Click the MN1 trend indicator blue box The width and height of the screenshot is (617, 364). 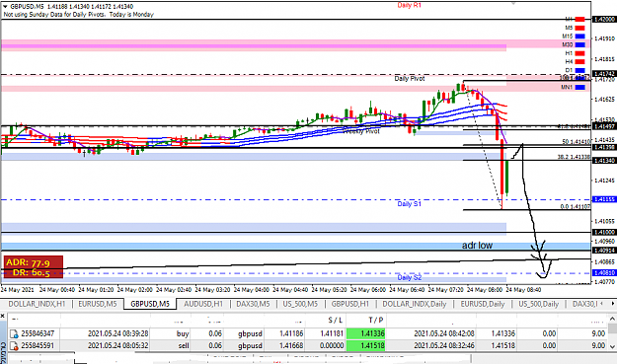pos(579,87)
